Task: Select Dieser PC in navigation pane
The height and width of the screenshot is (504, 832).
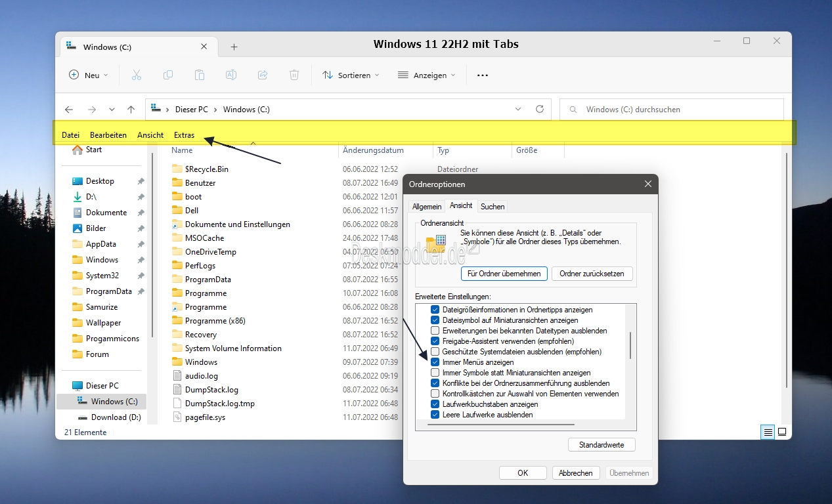Action: pyautogui.click(x=102, y=386)
